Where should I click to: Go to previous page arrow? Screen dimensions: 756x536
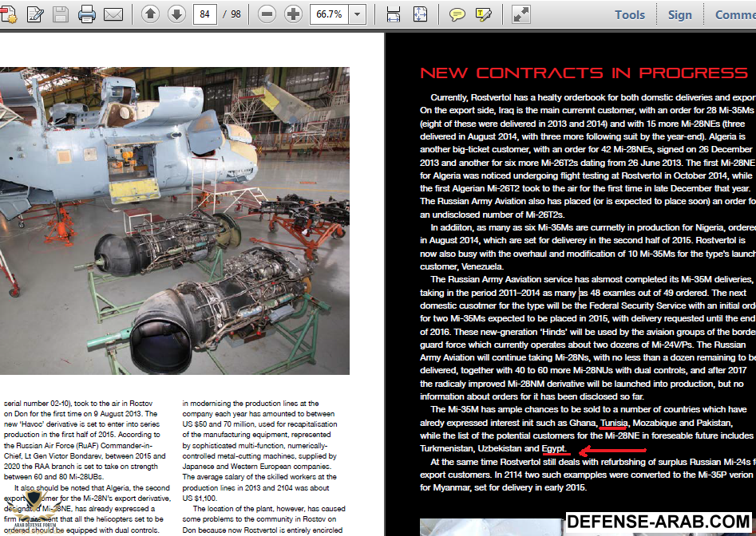[151, 14]
